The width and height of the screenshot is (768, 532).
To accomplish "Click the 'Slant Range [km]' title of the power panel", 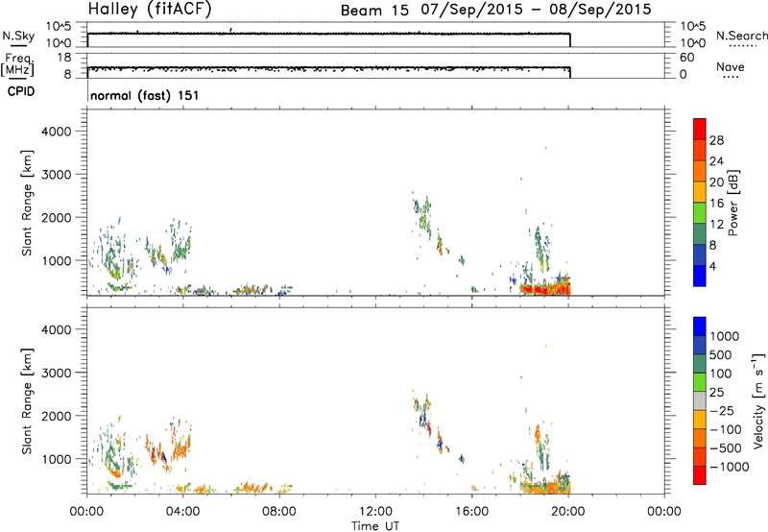I will click(x=27, y=204).
